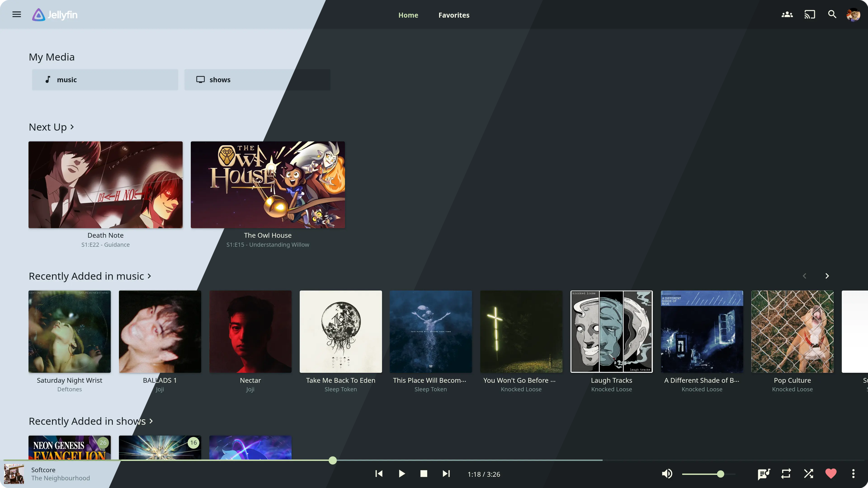Open the music library
This screenshot has width=868, height=488.
[105, 80]
